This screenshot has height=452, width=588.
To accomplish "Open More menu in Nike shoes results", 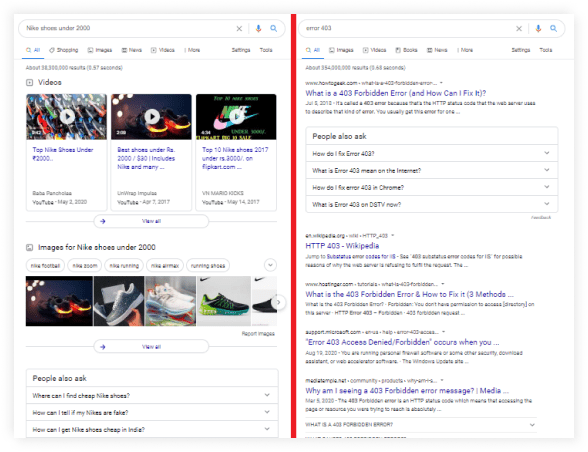I will 192,50.
